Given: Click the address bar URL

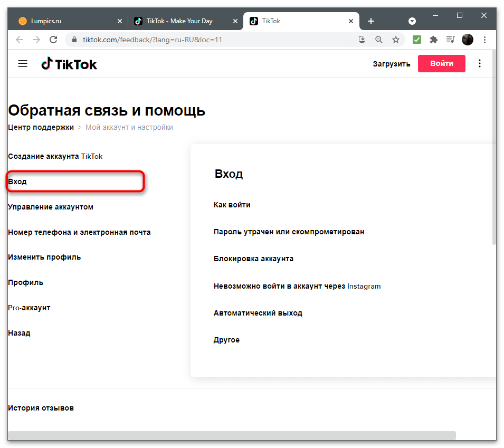Looking at the screenshot, I should coord(153,40).
